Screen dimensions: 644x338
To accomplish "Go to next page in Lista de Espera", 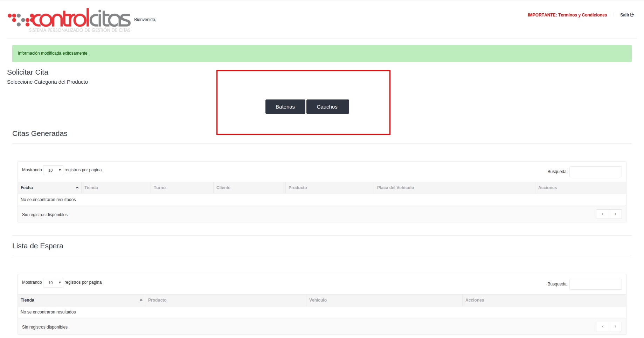I will point(615,326).
